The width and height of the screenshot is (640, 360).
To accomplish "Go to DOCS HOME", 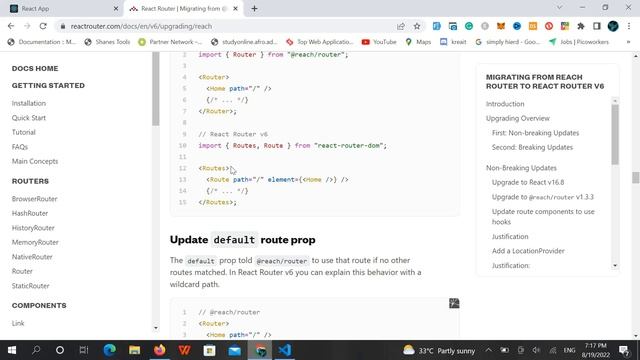I will point(35,69).
